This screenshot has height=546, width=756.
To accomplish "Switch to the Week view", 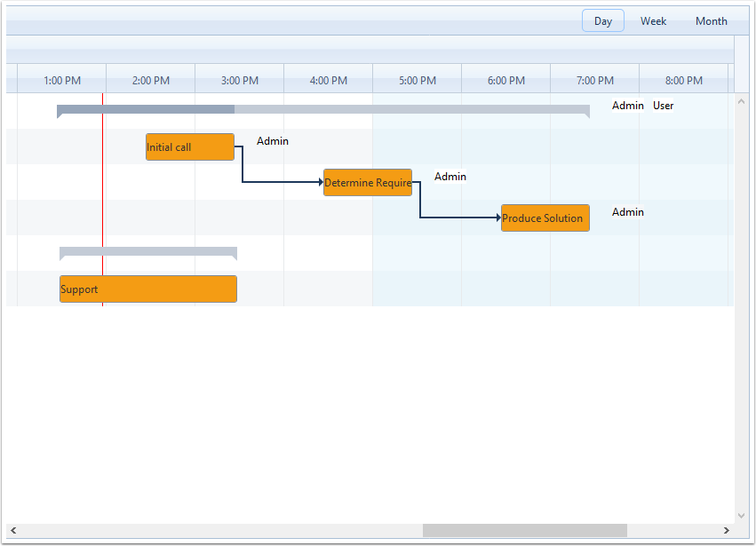I will [x=653, y=21].
